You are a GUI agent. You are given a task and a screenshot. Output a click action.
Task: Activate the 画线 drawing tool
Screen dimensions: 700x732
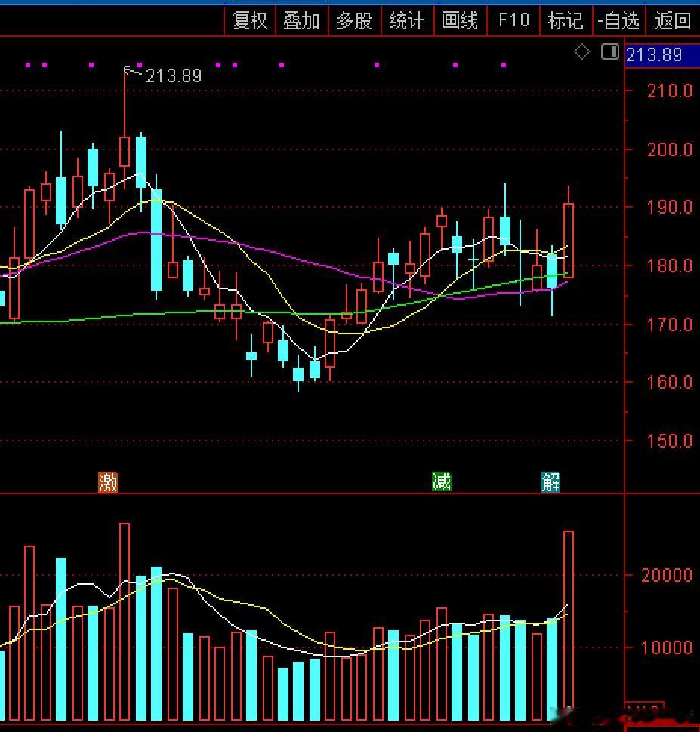coord(460,20)
